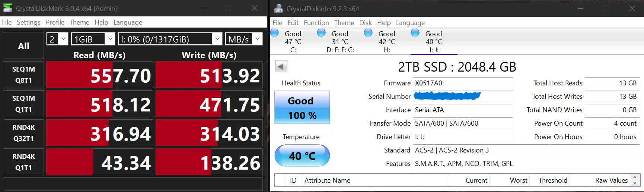
Task: Select the C: drive blue status orb
Action: (275, 33)
